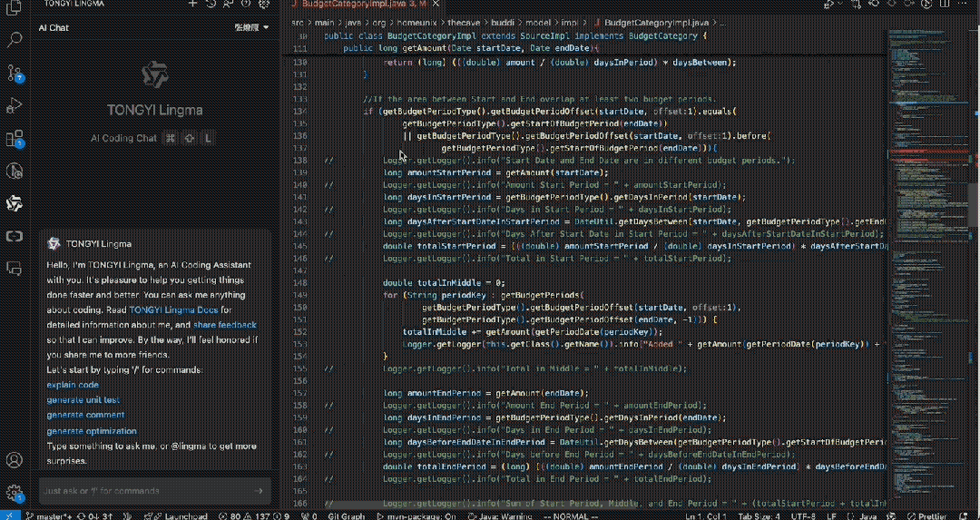Click the editor vertical scrollbar thumb
The width and height of the screenshot is (980, 520).
tap(975, 204)
